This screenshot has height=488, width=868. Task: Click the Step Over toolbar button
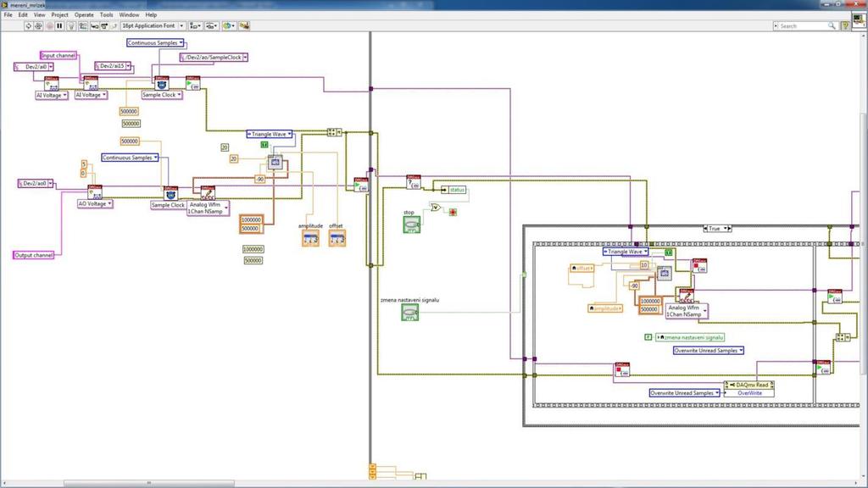tap(104, 26)
